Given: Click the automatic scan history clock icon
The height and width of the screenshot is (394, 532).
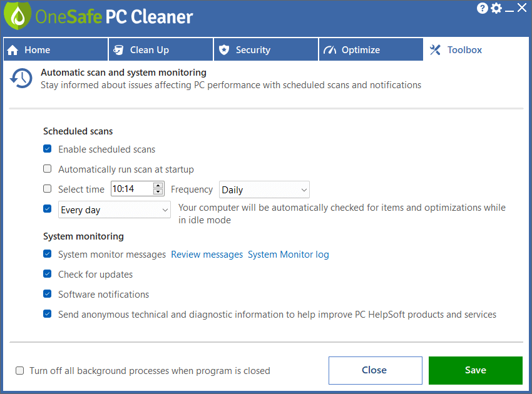Looking at the screenshot, I should pos(21,78).
